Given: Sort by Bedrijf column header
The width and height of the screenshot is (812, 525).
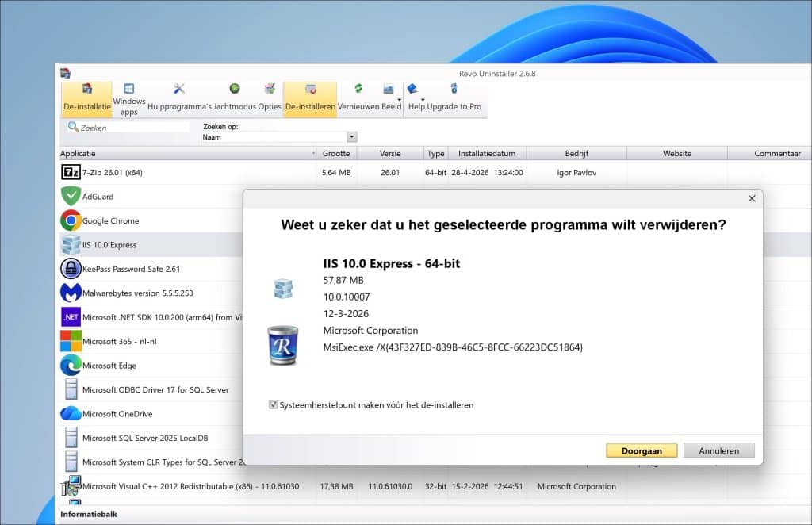Looking at the screenshot, I should click(576, 153).
